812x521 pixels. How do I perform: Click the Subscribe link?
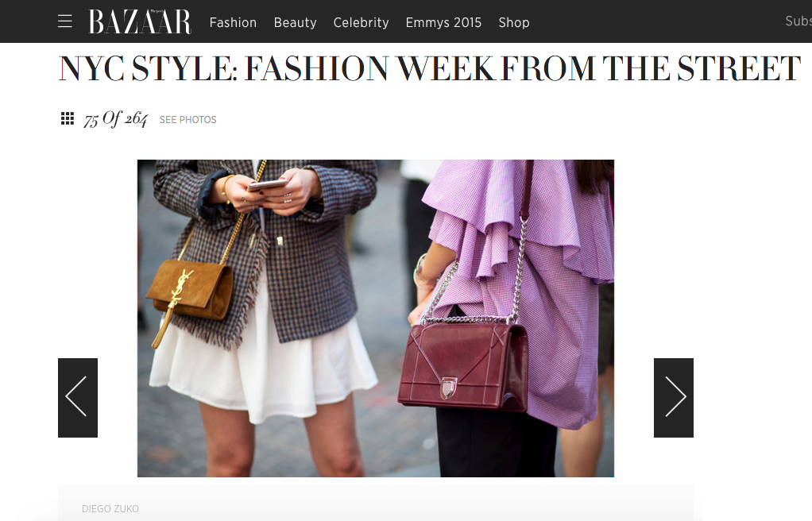(798, 21)
